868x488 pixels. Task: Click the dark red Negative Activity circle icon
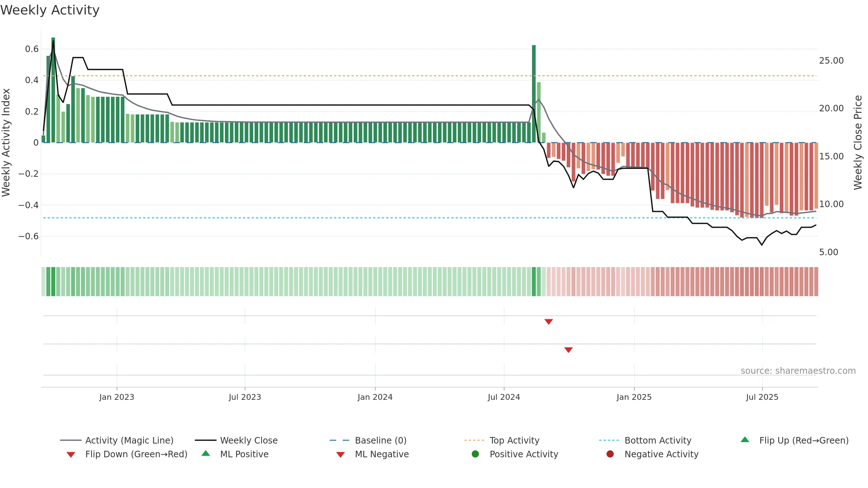(610, 454)
